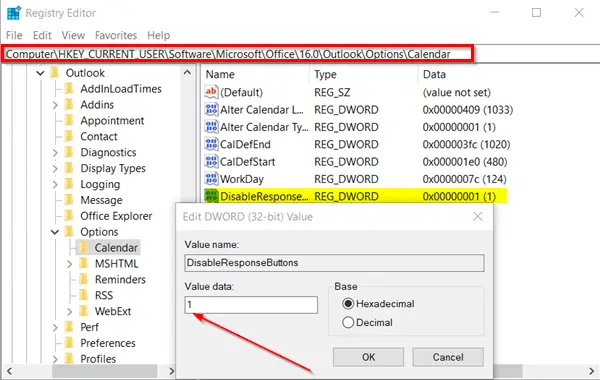600x380 pixels.
Task: Select the (Default) string value icon
Action: click(x=211, y=92)
